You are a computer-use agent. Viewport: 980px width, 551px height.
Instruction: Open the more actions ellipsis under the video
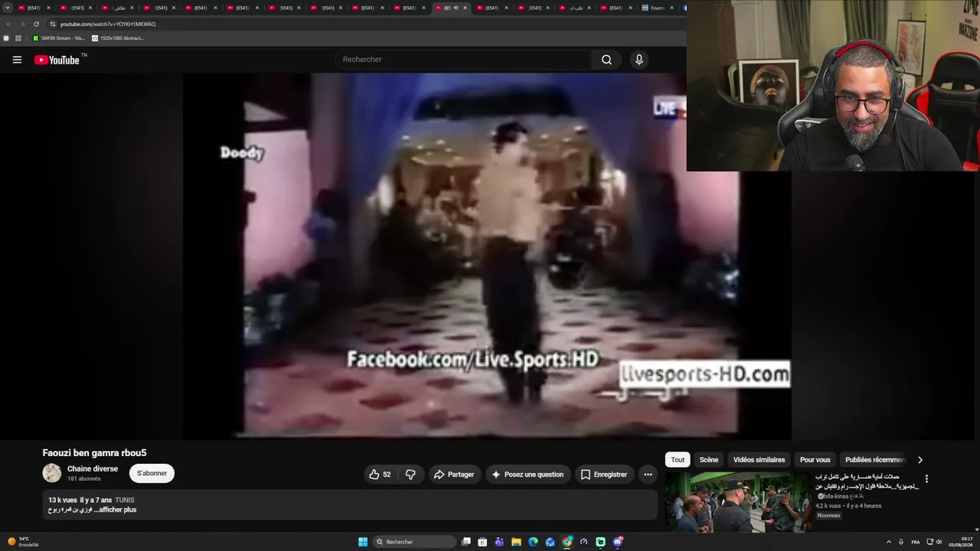click(648, 474)
